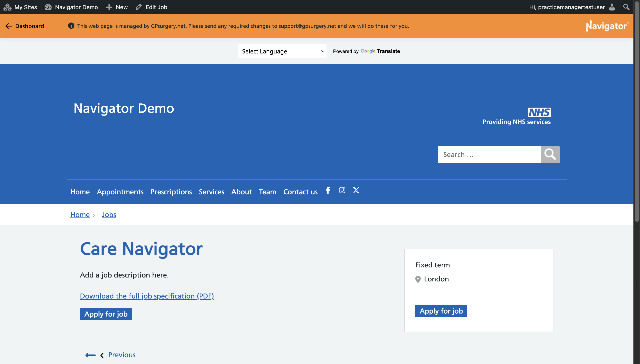Go back to the Dashboard
640x364 pixels.
(25, 26)
